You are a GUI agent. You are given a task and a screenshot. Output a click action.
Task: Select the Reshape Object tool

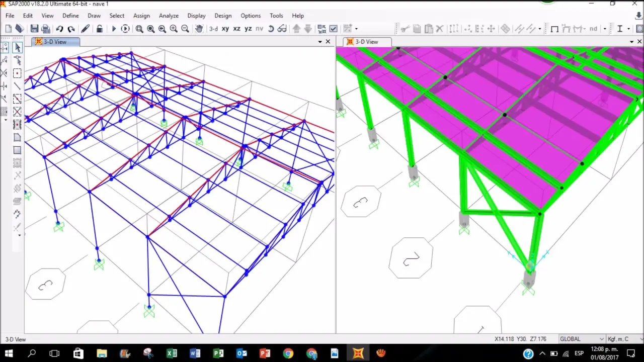17,60
